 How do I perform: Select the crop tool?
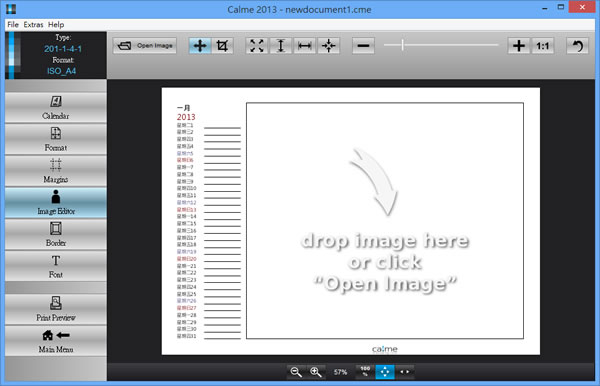[x=222, y=46]
